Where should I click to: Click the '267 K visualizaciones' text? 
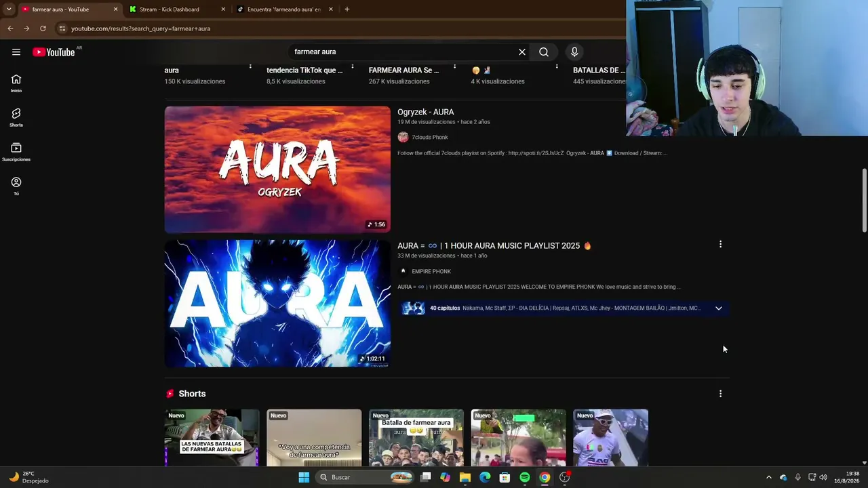[x=399, y=81]
